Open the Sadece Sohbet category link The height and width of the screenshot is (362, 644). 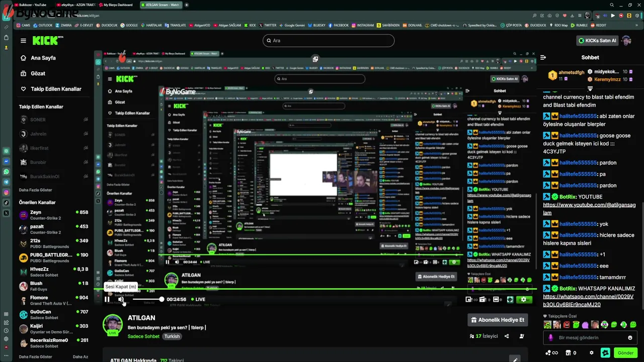(143, 336)
